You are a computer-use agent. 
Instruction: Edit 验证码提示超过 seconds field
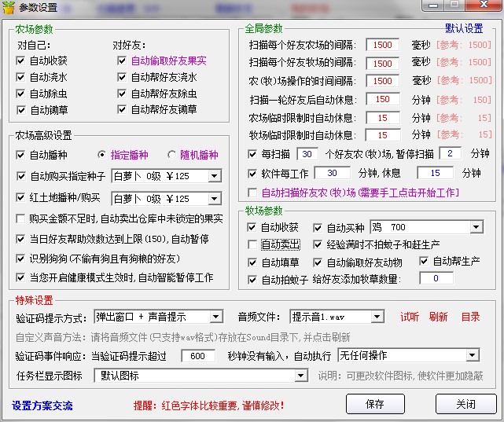pos(198,356)
